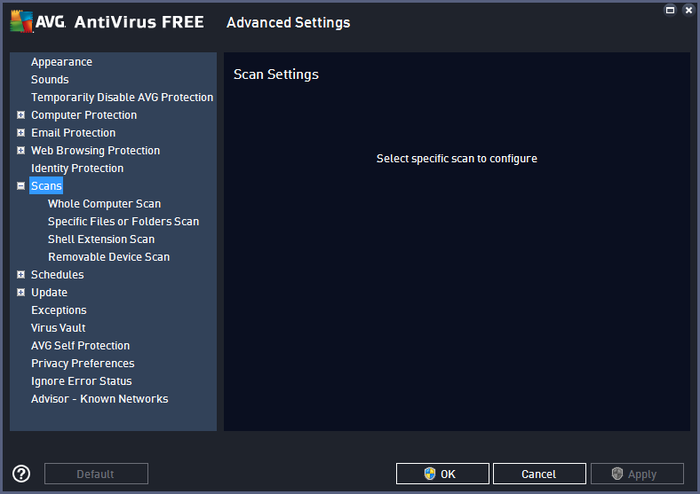
Task: Open Privacy Preferences
Action: point(83,363)
